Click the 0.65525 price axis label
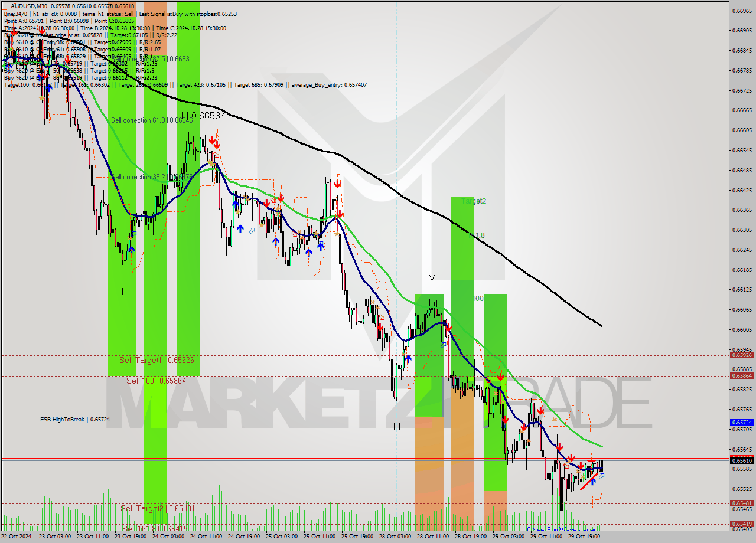 click(x=742, y=489)
